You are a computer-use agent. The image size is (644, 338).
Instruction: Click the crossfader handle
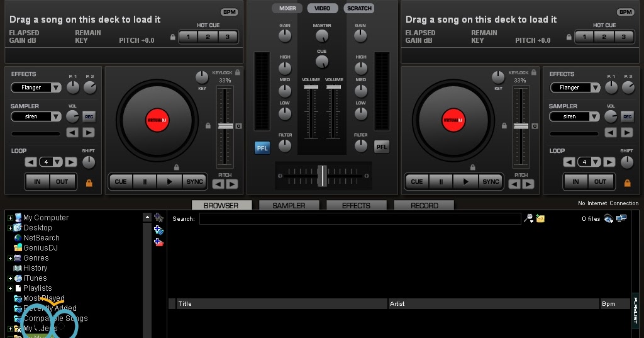tap(323, 176)
